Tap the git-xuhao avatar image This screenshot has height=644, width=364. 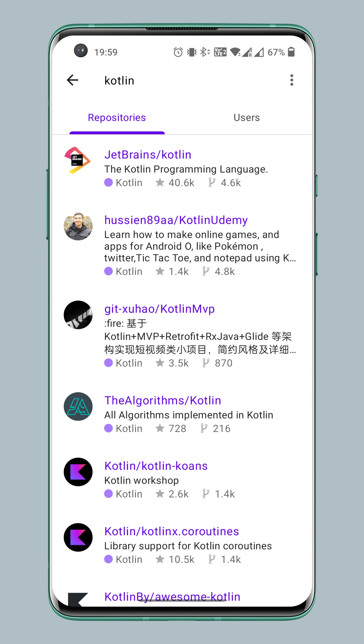[78, 315]
